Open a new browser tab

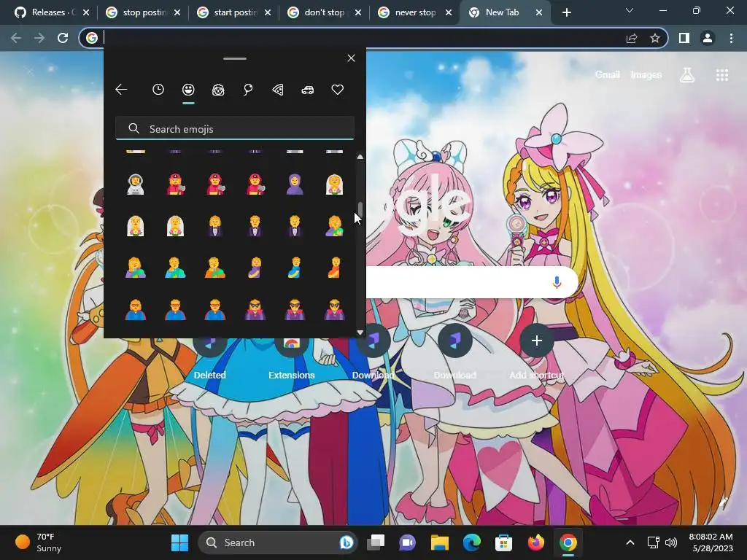[x=566, y=13]
